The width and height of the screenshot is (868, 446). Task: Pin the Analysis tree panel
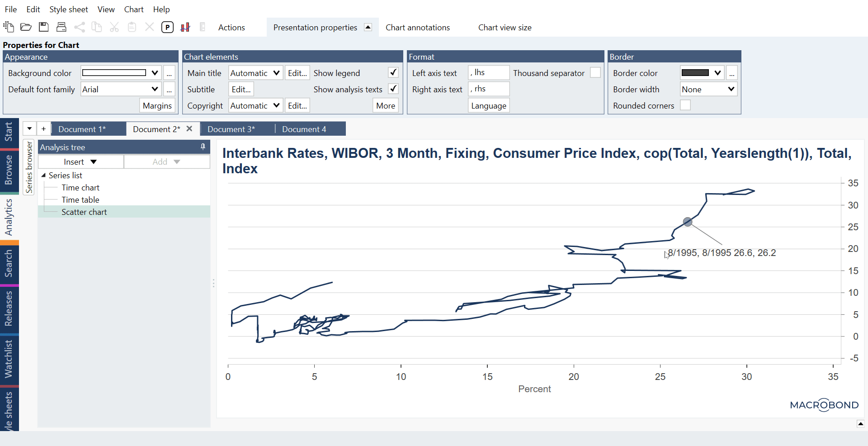coord(203,147)
